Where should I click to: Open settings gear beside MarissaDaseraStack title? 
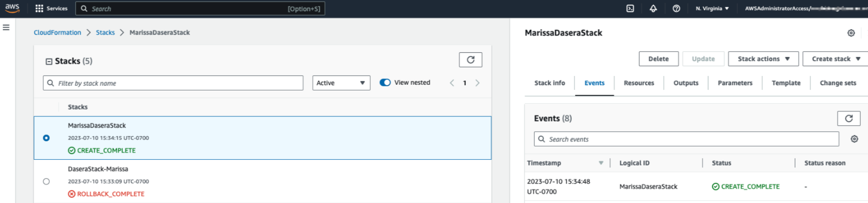click(x=851, y=33)
